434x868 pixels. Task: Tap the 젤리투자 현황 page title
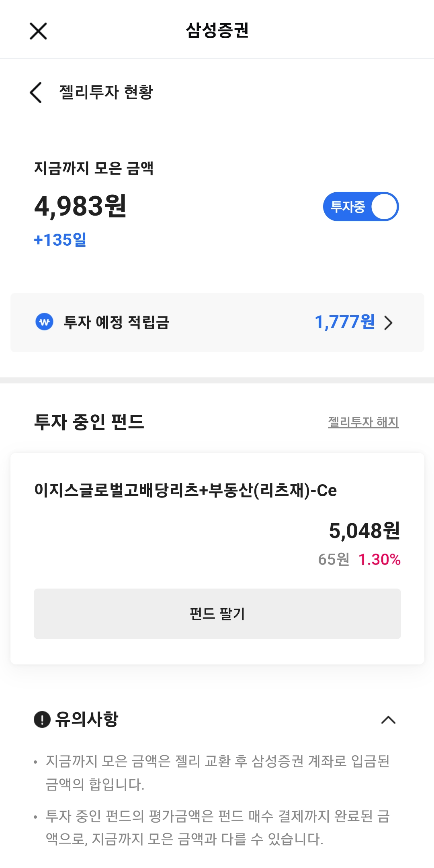(106, 92)
